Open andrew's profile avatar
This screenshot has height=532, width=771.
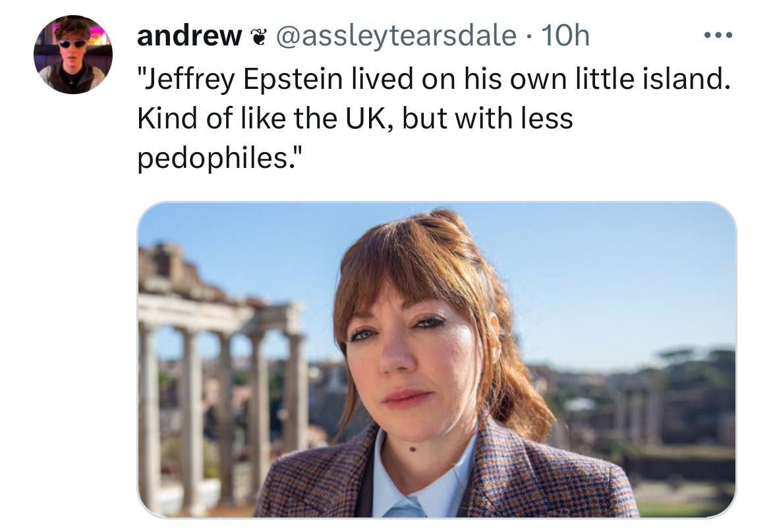(x=73, y=55)
